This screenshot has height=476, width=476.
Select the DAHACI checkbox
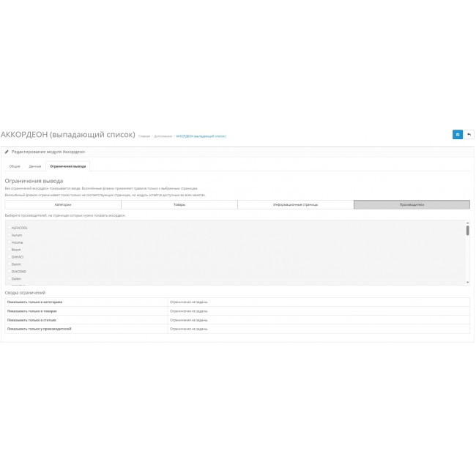point(9,257)
